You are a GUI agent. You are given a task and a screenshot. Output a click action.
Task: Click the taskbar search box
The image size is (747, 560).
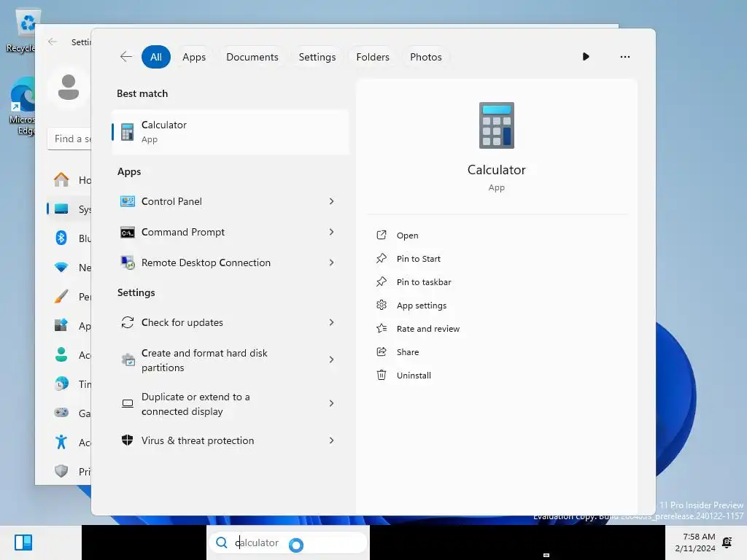point(287,542)
